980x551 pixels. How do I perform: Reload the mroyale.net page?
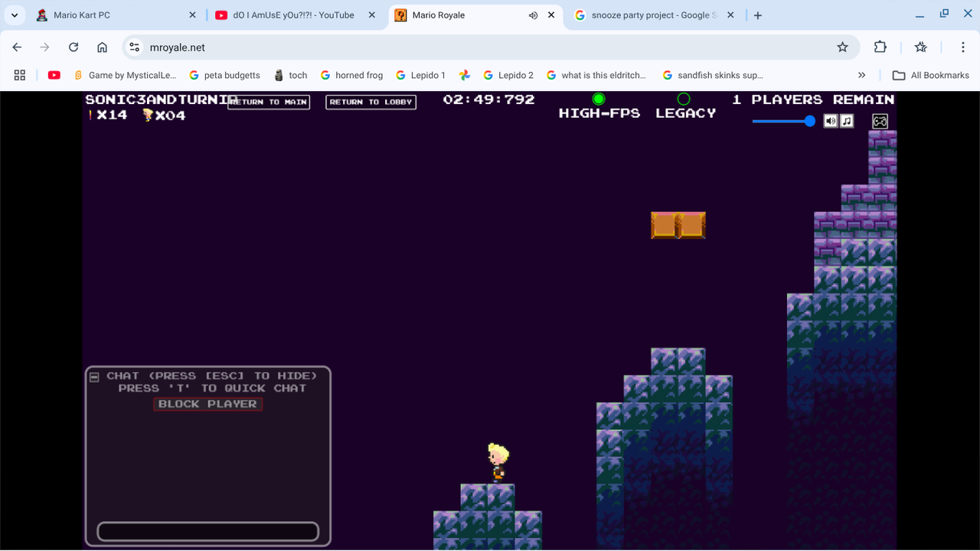click(73, 47)
